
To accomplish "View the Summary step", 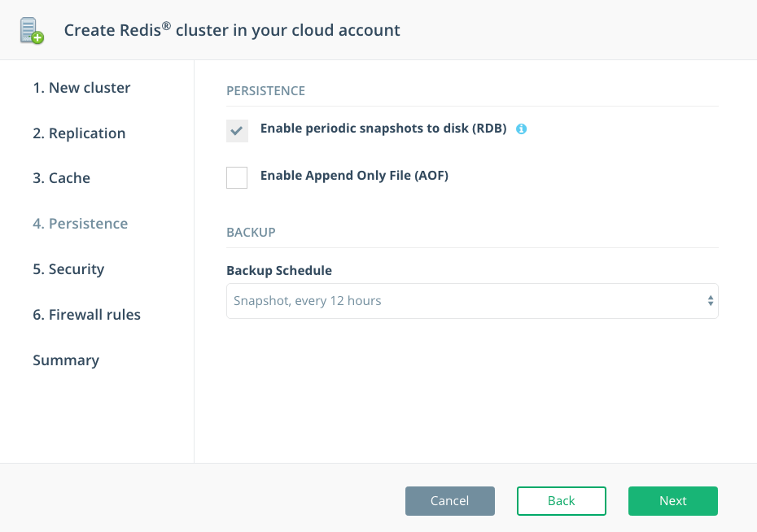I will (66, 360).
